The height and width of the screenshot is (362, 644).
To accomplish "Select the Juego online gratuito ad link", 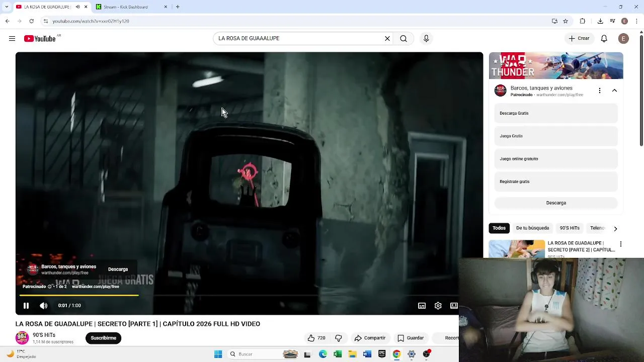I will pyautogui.click(x=556, y=159).
